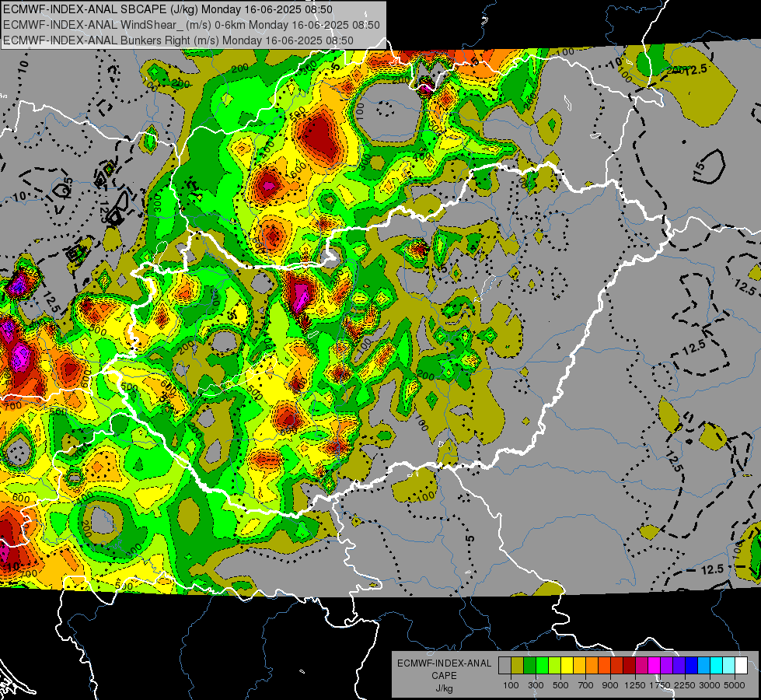Click the 900 value under legend

click(x=610, y=685)
